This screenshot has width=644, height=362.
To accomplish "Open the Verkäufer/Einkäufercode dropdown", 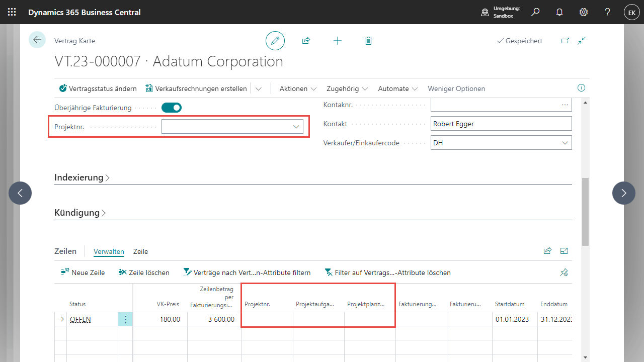I will (565, 143).
